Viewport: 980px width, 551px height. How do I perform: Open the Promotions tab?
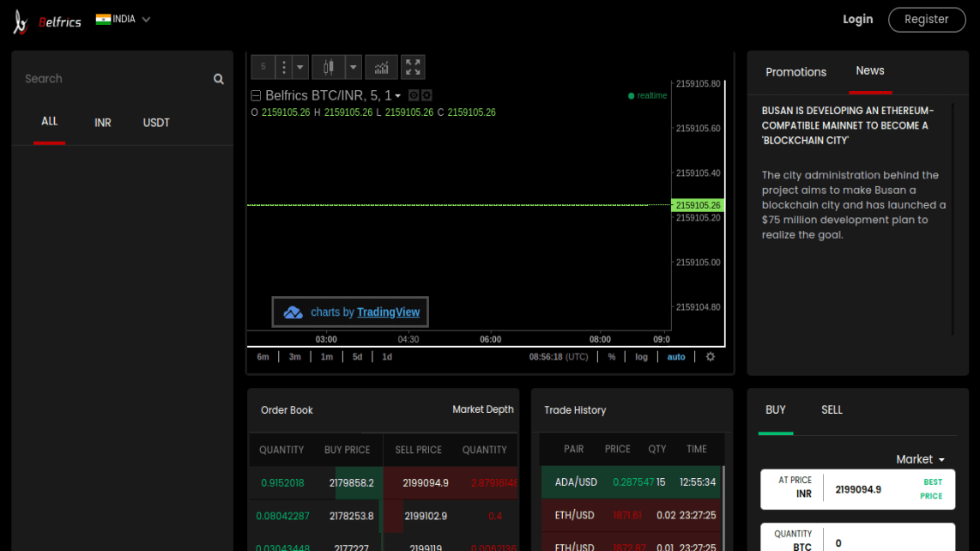[795, 72]
